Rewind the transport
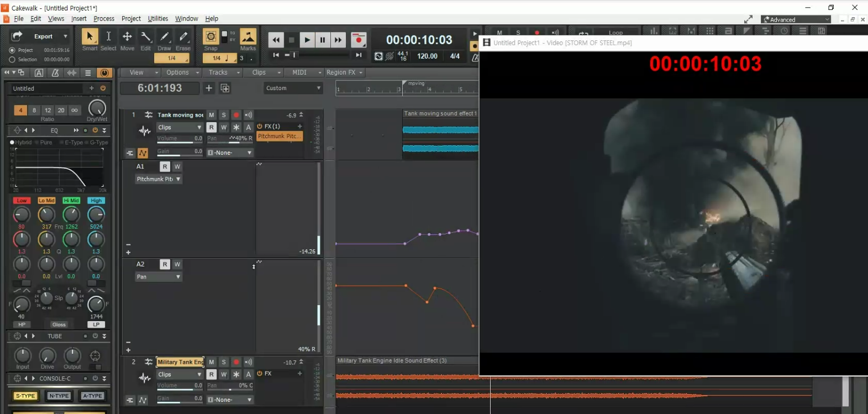868x414 pixels. click(x=276, y=40)
